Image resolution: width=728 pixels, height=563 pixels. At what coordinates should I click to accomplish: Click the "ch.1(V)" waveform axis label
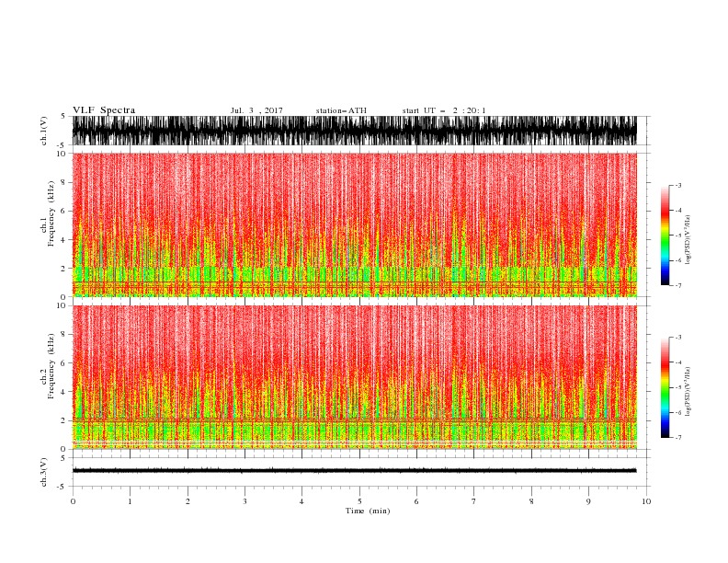click(x=44, y=131)
